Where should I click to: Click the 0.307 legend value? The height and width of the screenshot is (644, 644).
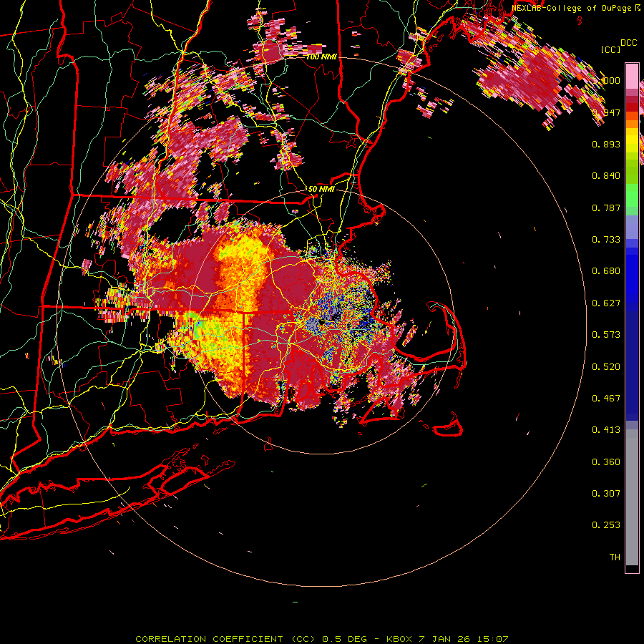coord(606,494)
